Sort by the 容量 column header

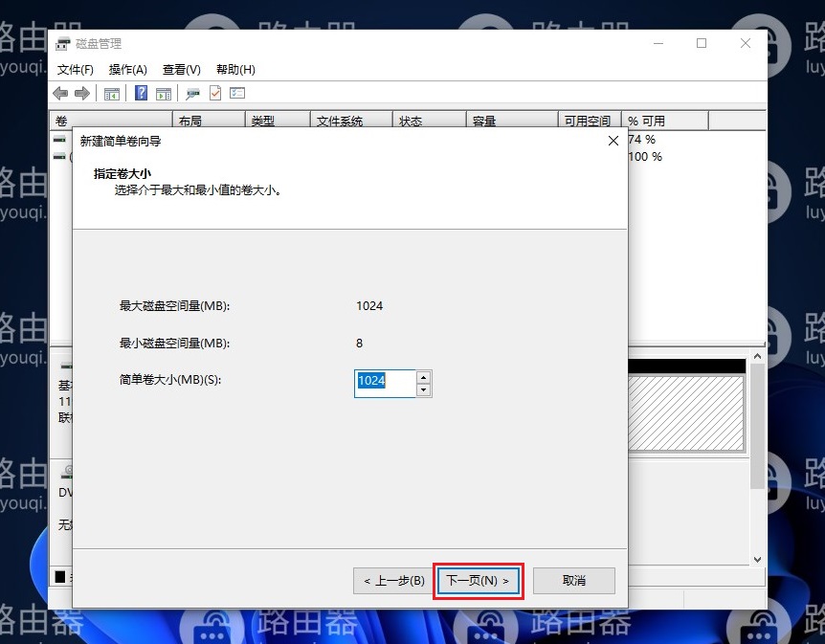click(512, 121)
